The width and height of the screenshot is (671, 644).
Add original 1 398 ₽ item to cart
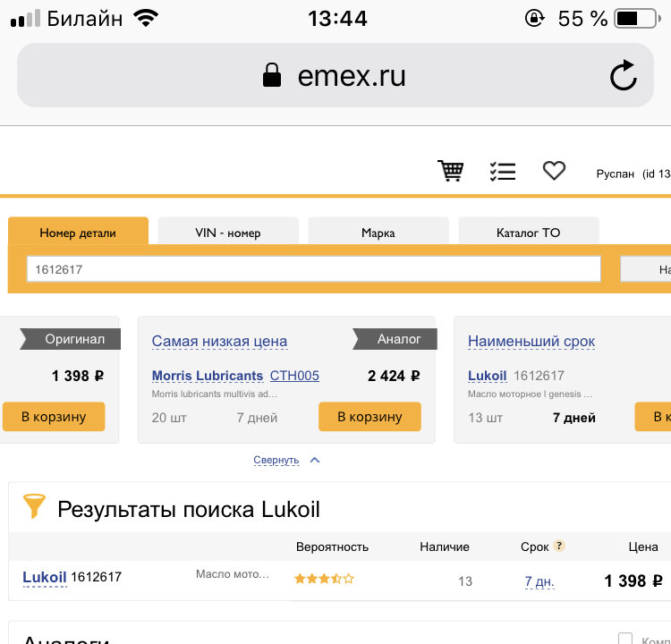pos(54,416)
